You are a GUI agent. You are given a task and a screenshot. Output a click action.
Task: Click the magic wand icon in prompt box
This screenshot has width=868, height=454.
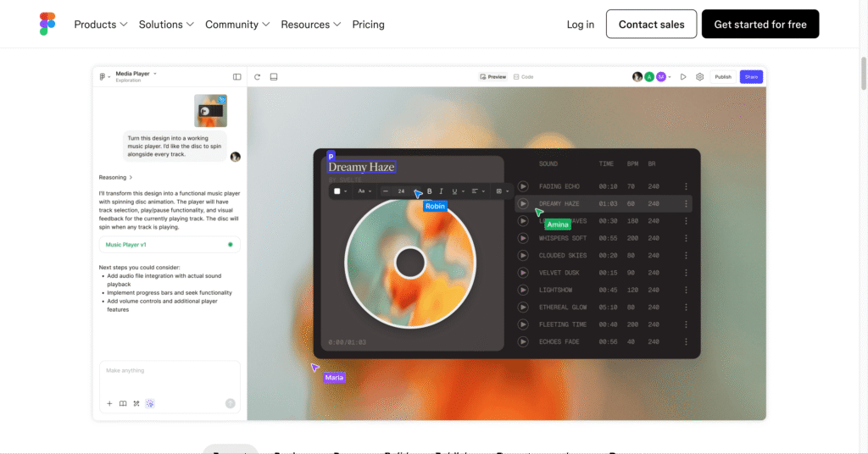coord(136,404)
